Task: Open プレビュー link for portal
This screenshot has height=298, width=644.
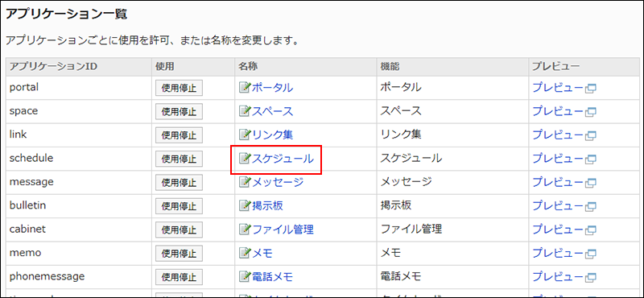Action: (558, 88)
